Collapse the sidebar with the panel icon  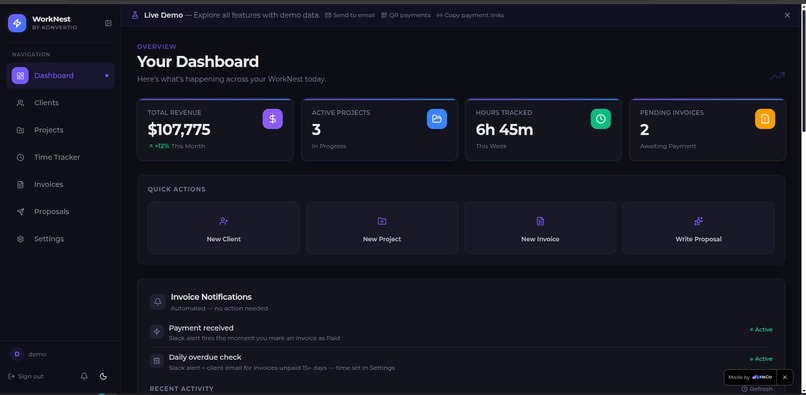(108, 23)
